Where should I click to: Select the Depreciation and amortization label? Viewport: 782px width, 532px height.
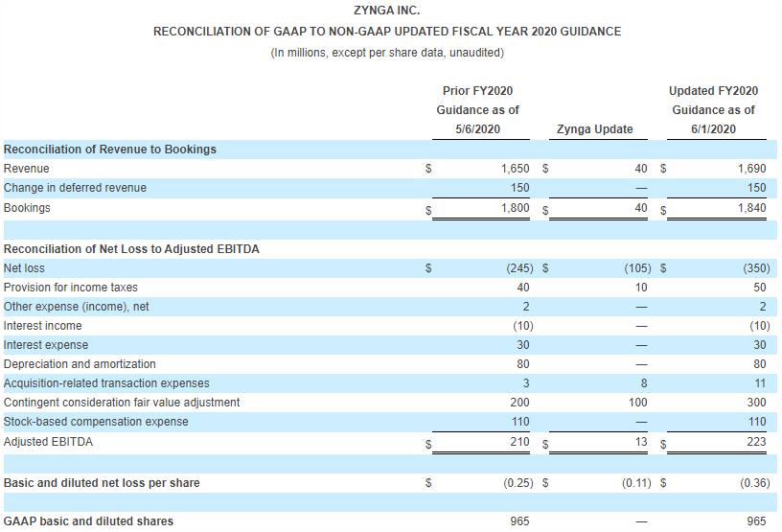(x=80, y=364)
